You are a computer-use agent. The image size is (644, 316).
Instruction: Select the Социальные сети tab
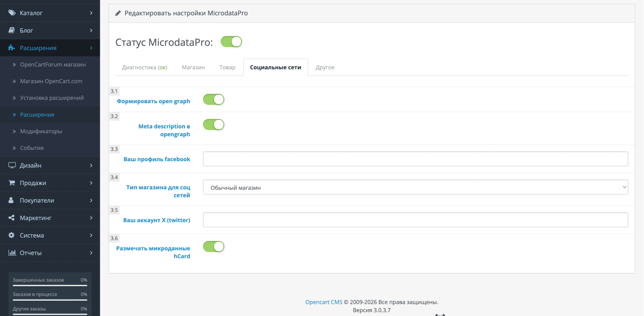pyautogui.click(x=276, y=67)
